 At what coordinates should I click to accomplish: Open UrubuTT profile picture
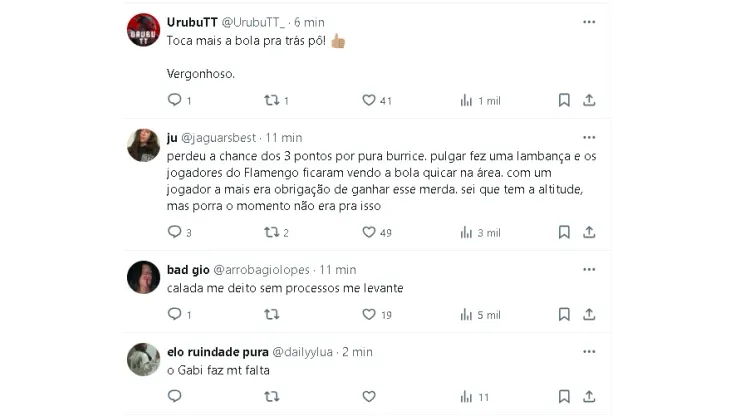143,30
